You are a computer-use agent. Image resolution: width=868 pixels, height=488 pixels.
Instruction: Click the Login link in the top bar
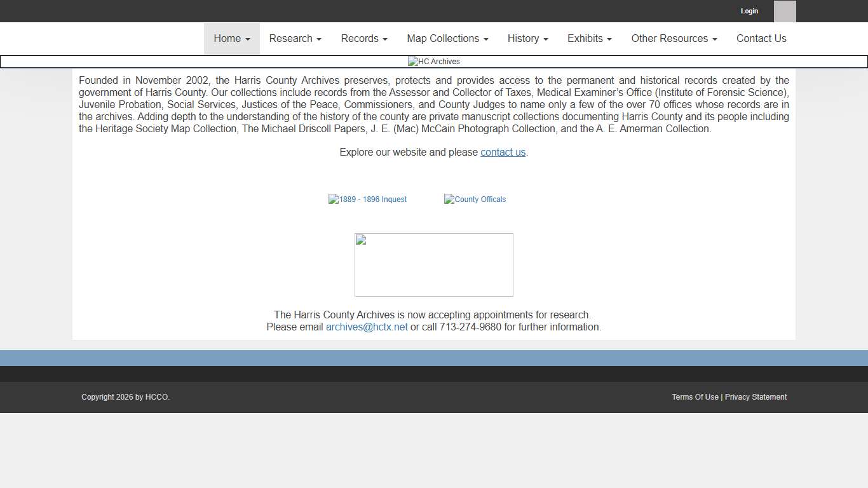(749, 11)
